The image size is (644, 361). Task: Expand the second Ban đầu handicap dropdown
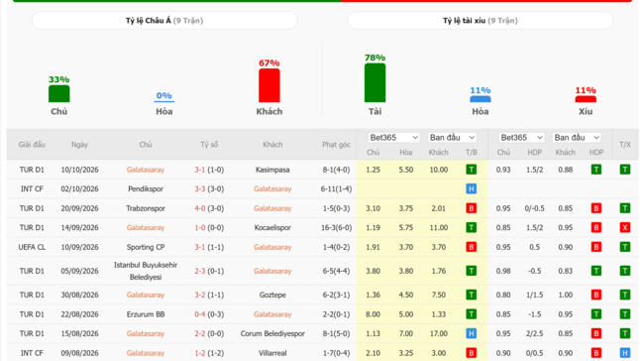pyautogui.click(x=577, y=137)
